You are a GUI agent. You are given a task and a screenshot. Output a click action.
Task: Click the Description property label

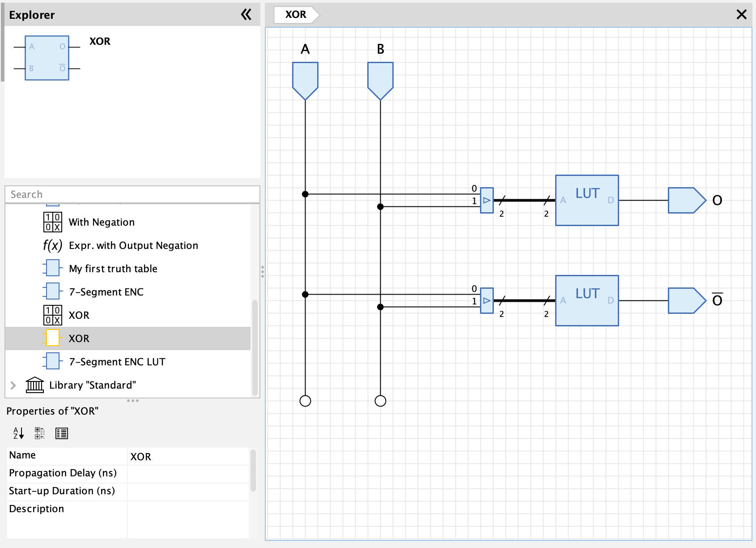(37, 509)
